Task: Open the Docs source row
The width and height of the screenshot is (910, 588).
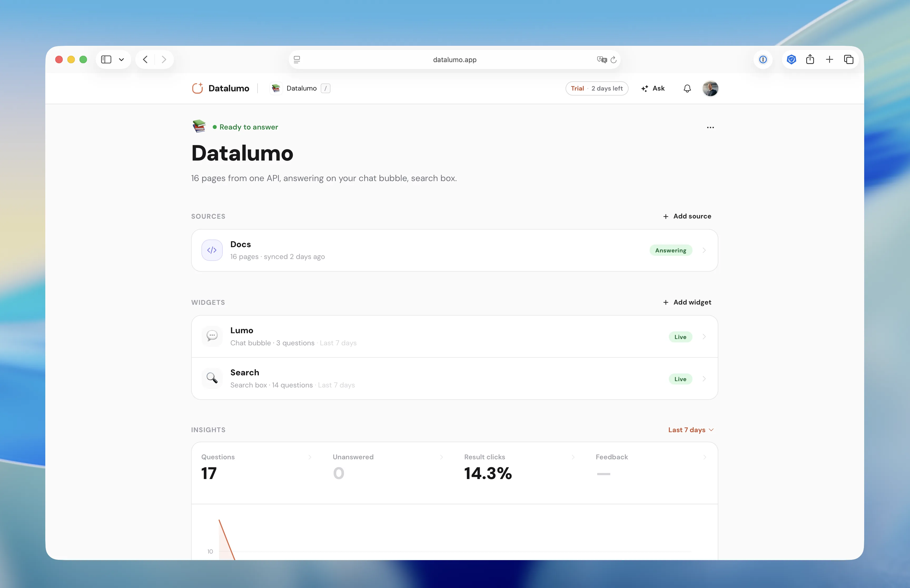Action: pos(454,250)
